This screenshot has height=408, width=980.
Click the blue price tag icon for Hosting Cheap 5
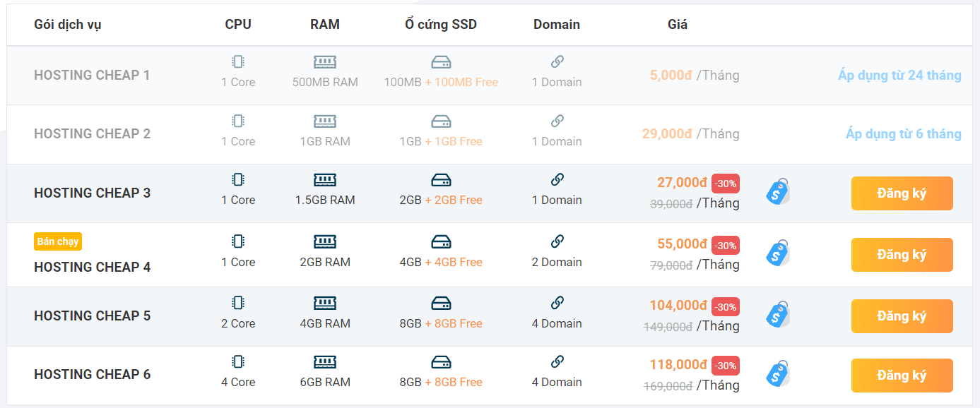778,314
